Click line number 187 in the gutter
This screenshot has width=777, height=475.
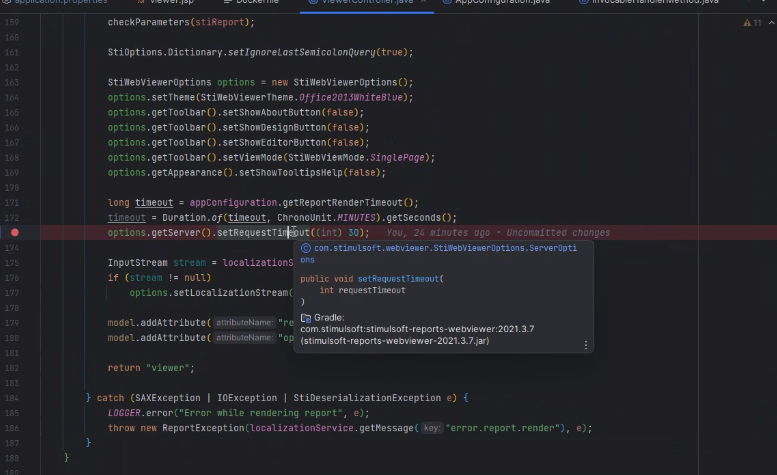[x=11, y=443]
